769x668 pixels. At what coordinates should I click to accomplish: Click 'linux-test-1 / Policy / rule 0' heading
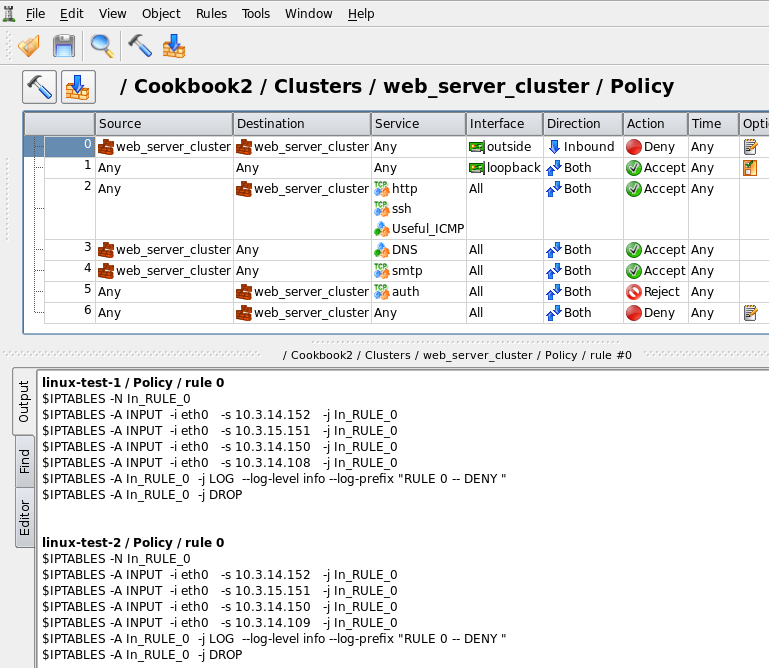tap(133, 383)
